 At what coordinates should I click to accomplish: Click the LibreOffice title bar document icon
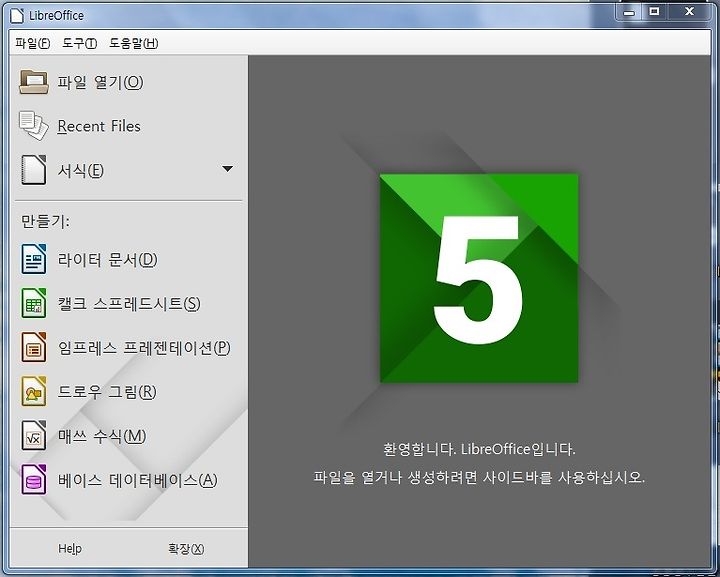pos(17,15)
